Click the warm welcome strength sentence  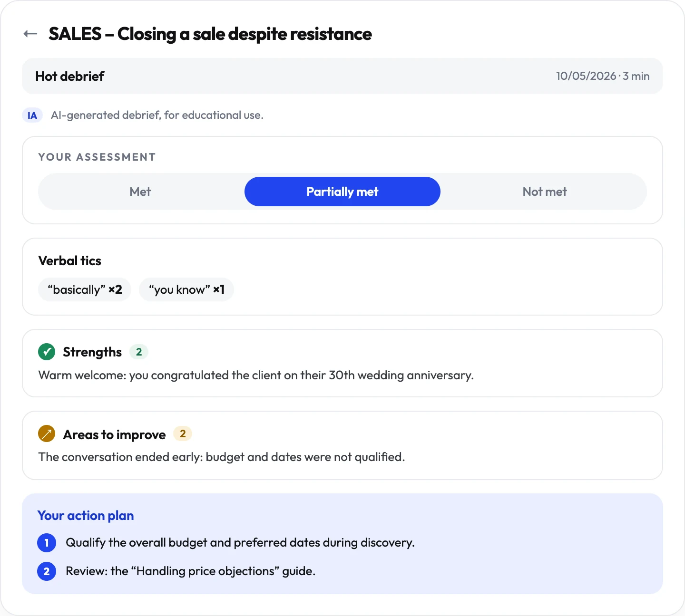pos(256,375)
